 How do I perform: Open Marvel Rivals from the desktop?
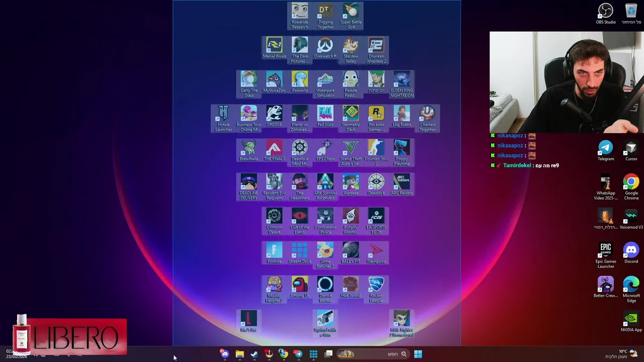pos(274,48)
